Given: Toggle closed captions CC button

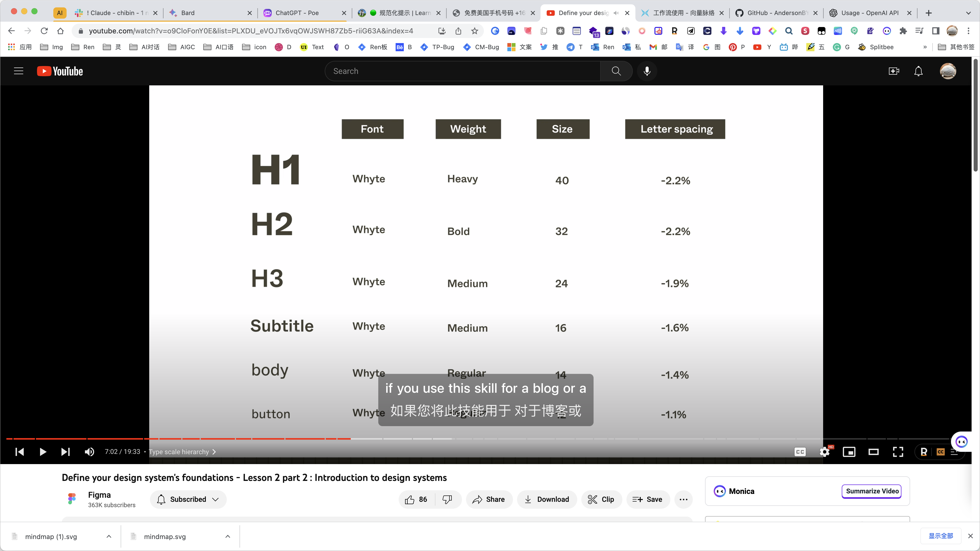Looking at the screenshot, I should point(800,452).
